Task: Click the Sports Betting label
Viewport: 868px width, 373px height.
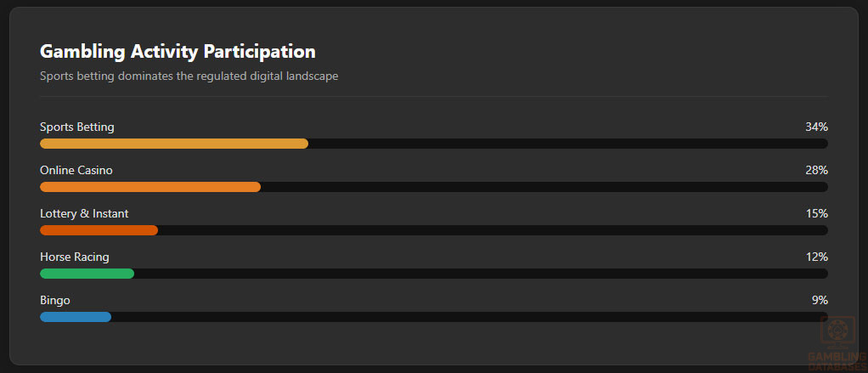Action: coord(76,127)
